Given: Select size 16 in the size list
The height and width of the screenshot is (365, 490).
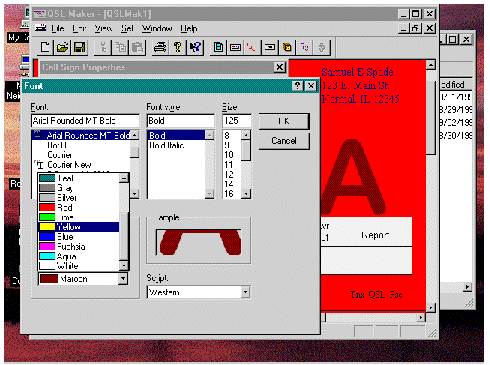Looking at the screenshot, I should click(232, 194).
